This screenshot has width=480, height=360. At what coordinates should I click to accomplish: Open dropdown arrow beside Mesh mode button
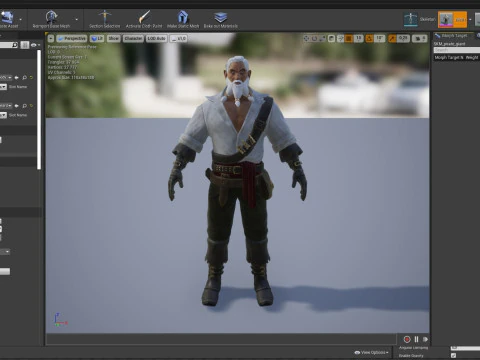tap(470, 20)
